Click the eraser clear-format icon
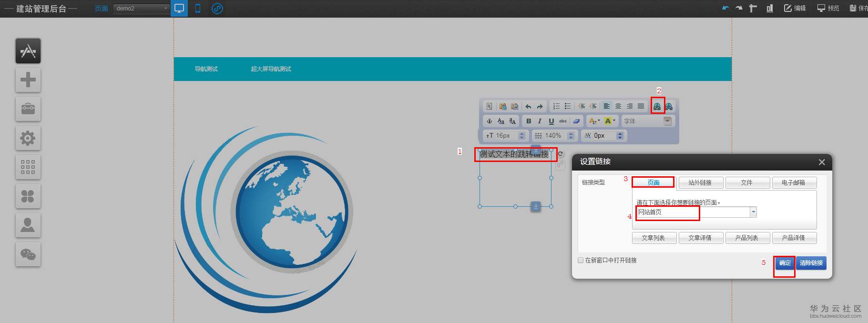Image resolution: width=868 pixels, height=323 pixels. (576, 121)
